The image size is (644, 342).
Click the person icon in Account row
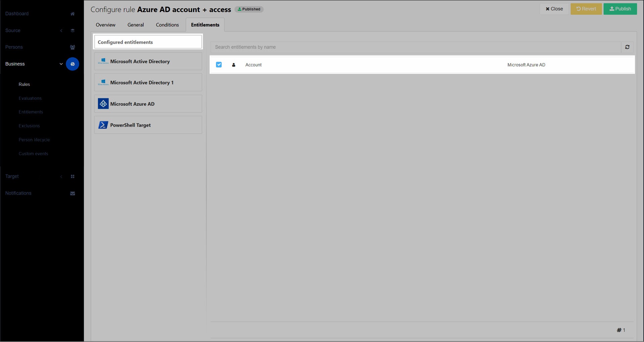(x=234, y=65)
